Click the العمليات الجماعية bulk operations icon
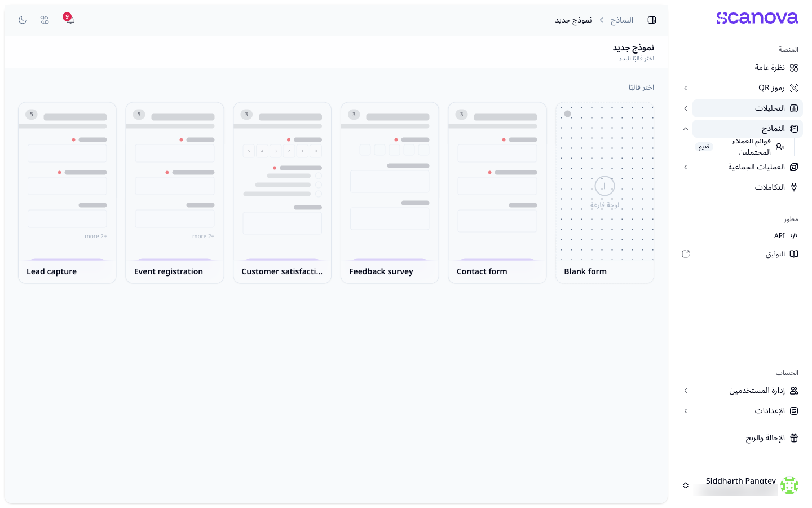 (x=794, y=167)
